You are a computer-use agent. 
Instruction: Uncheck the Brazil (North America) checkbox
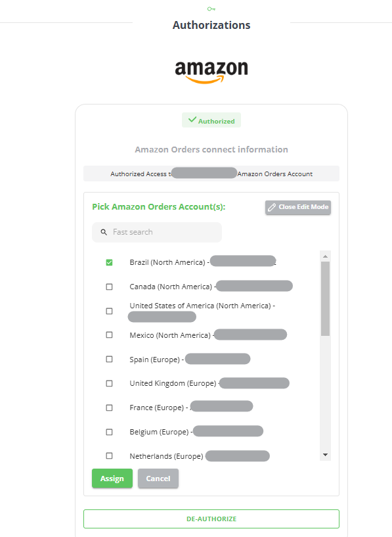109,262
